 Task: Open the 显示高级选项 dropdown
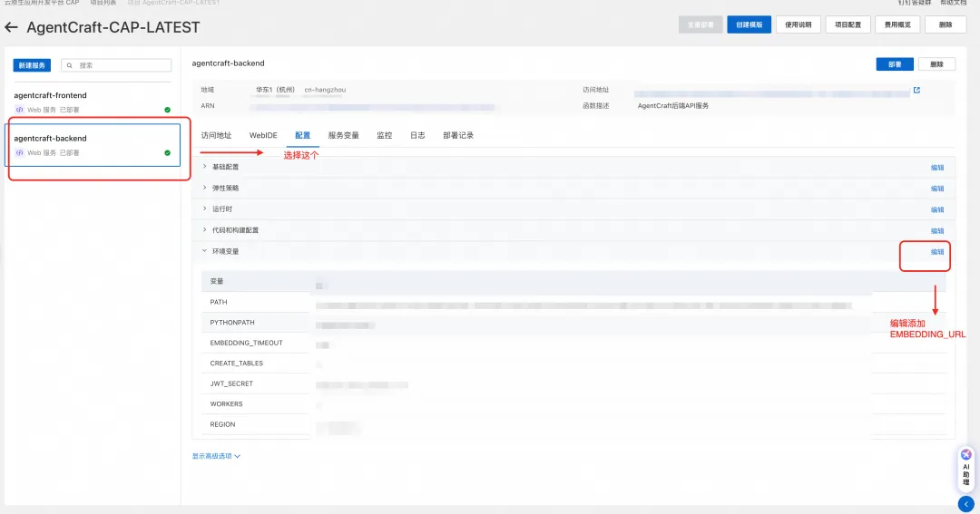[216, 456]
